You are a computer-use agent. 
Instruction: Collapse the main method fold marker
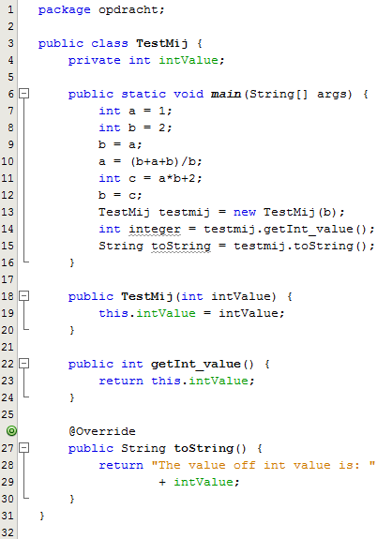(23, 94)
